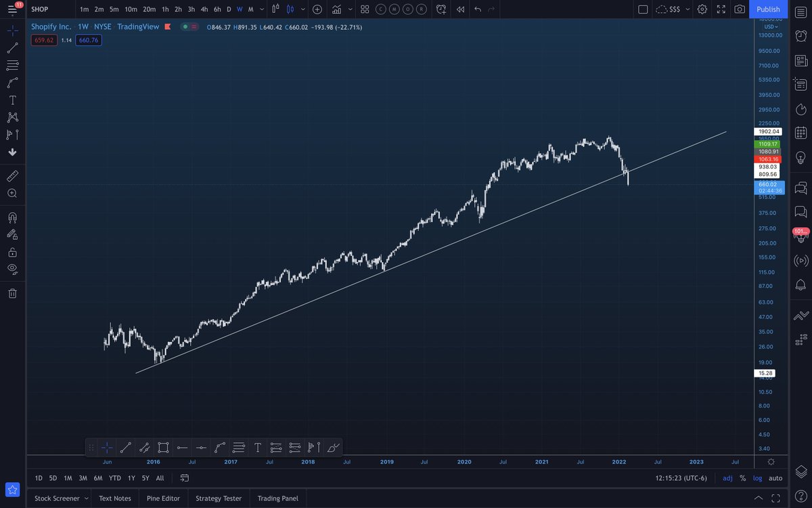Open the indicators menu
The width and height of the screenshot is (812, 508).
pyautogui.click(x=336, y=9)
